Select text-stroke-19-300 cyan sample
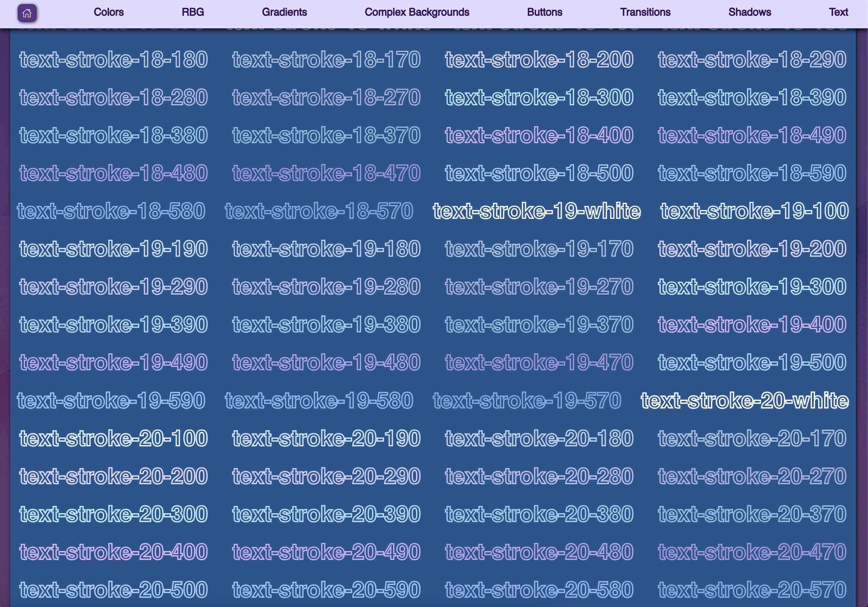This screenshot has width=868, height=607. pyautogui.click(x=751, y=287)
